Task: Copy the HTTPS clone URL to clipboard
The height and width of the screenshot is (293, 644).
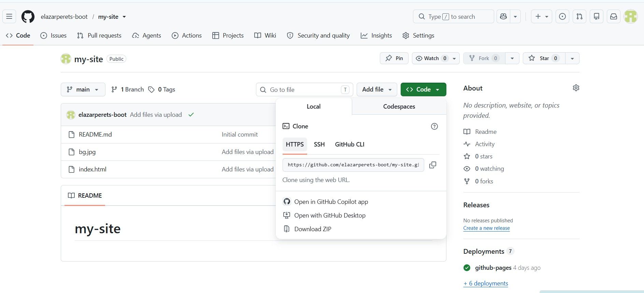Action: pyautogui.click(x=432, y=165)
